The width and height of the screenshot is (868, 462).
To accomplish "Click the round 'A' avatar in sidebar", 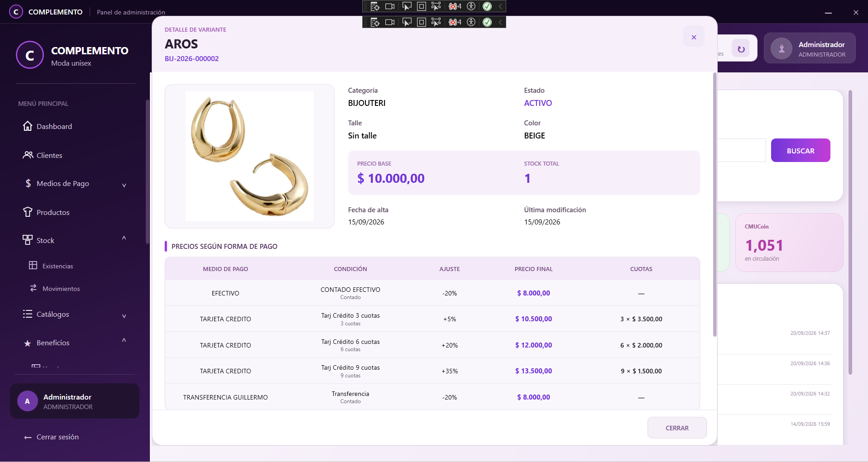I will click(28, 401).
